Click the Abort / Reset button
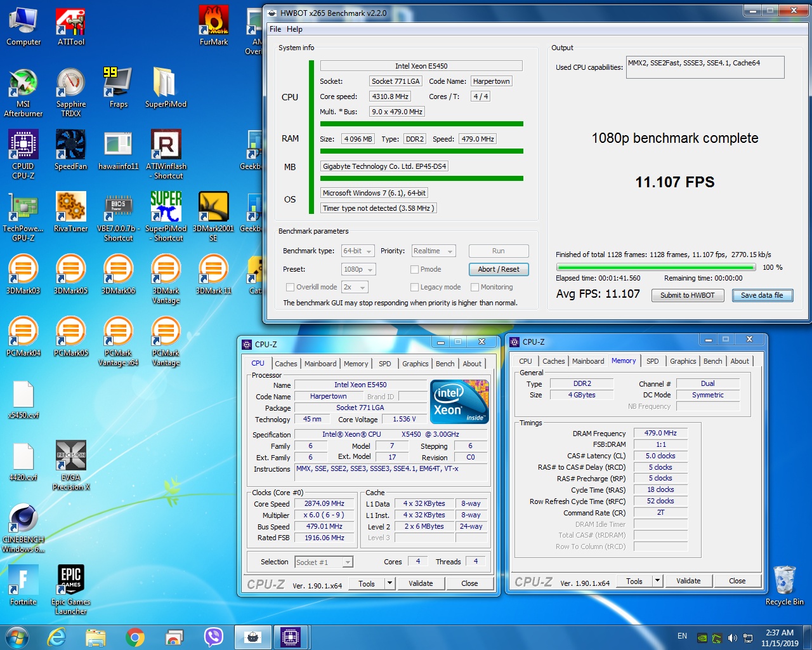The image size is (812, 650). pyautogui.click(x=499, y=269)
